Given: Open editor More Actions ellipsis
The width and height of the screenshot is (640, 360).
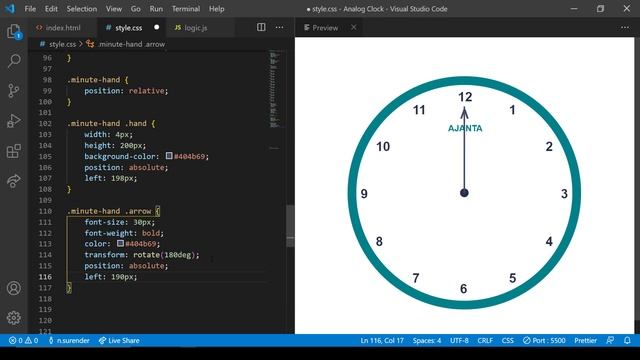Looking at the screenshot, I should (279, 27).
